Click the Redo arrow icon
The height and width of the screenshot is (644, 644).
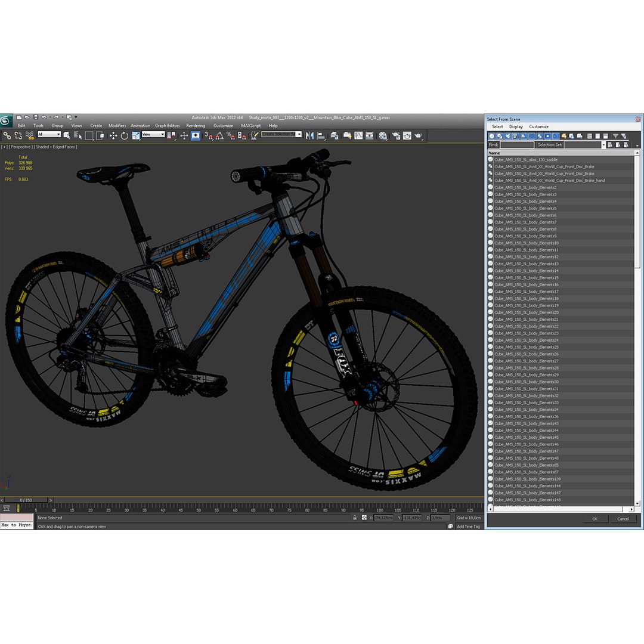point(56,117)
